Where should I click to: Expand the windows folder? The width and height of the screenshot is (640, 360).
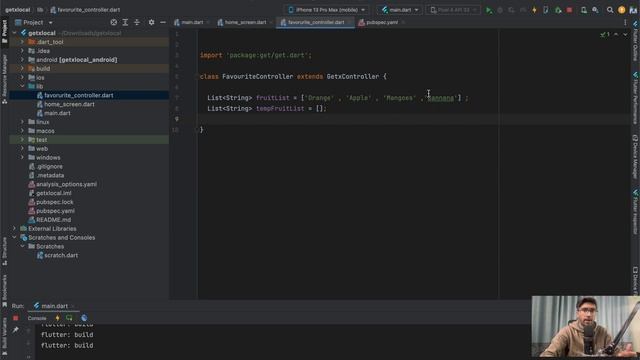coord(22,158)
